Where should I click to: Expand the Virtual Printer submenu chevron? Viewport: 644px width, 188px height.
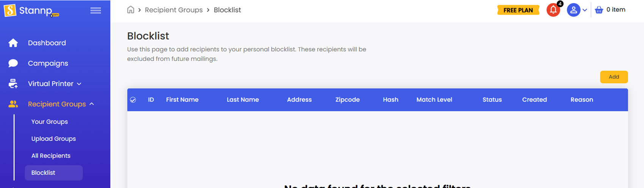(x=79, y=84)
